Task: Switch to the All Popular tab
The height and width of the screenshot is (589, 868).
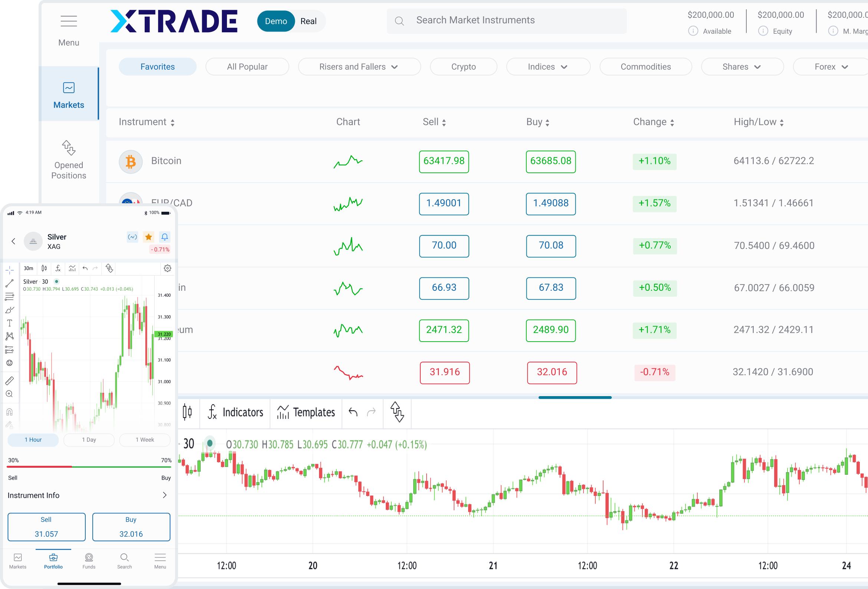Action: click(x=247, y=66)
